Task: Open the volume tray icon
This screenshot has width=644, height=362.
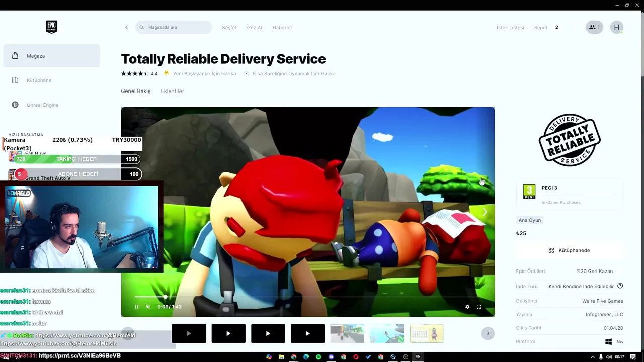Action: pyautogui.click(x=609, y=357)
